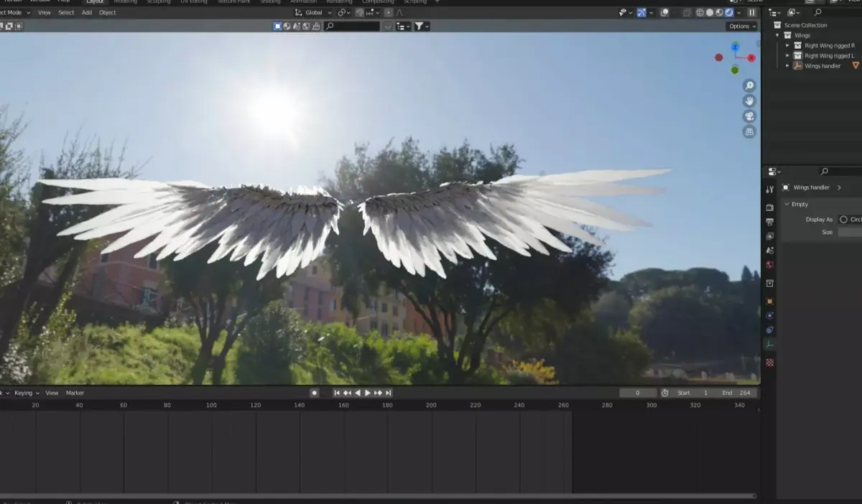The width and height of the screenshot is (862, 504).
Task: Open the Select menu in 3D viewport
Action: (66, 12)
